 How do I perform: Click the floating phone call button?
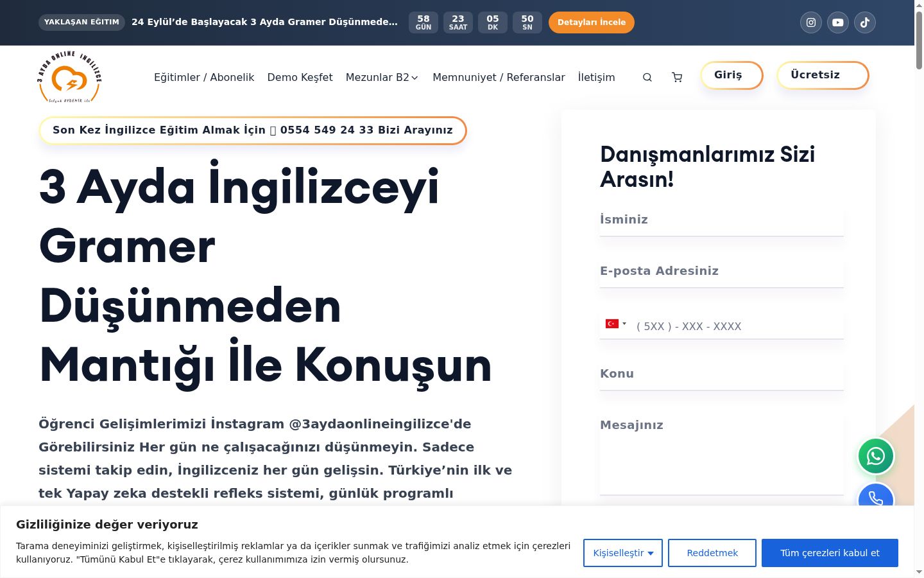[876, 496]
